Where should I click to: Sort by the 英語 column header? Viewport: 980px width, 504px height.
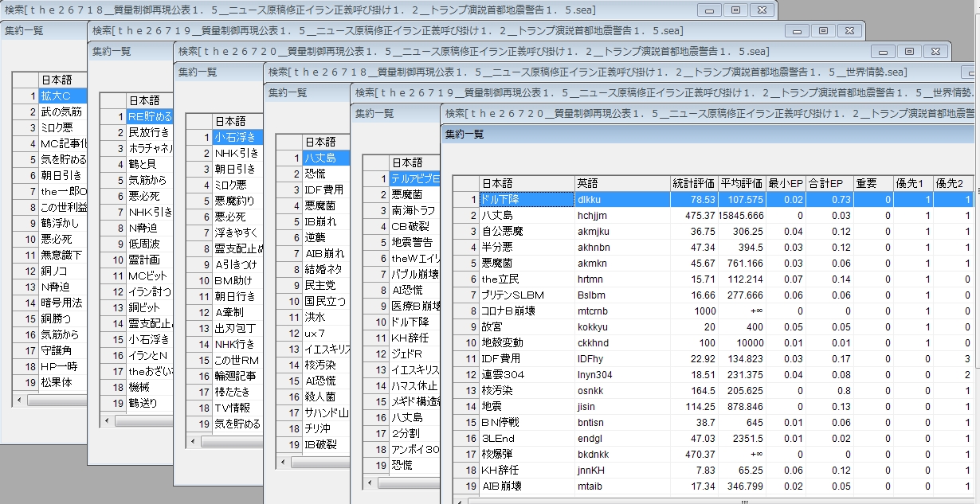coord(621,184)
